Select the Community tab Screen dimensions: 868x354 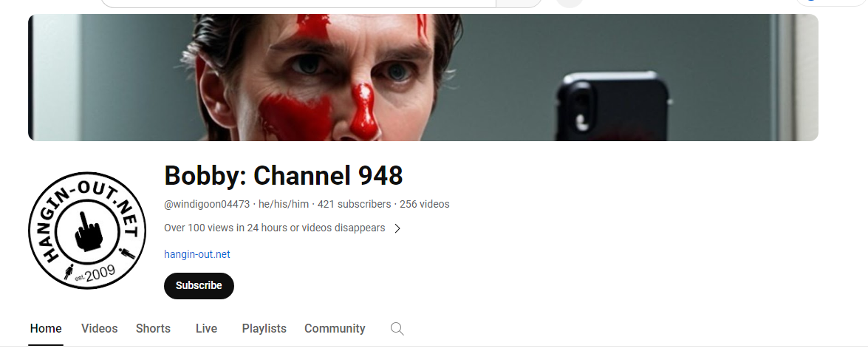[x=335, y=329]
